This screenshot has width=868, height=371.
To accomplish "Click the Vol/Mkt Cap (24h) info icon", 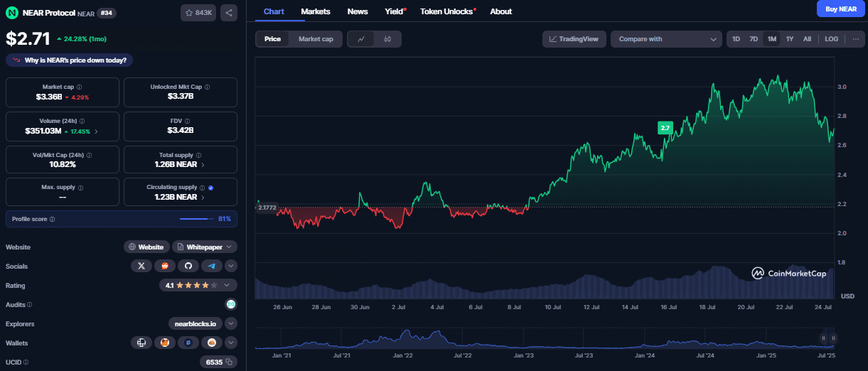I will pos(89,154).
